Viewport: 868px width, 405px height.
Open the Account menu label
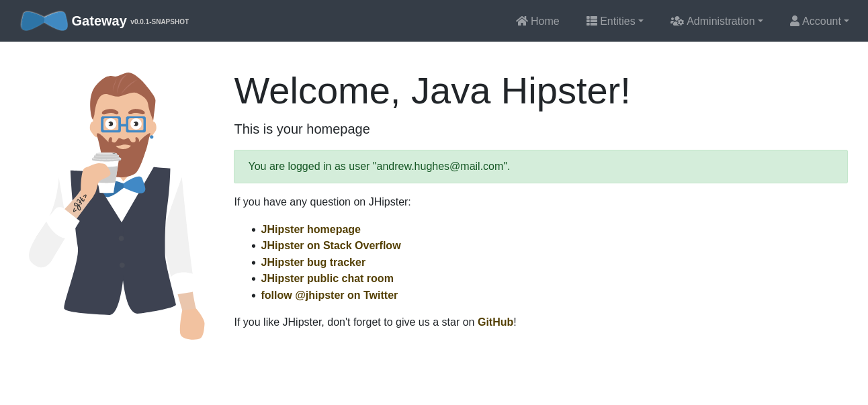(x=821, y=21)
